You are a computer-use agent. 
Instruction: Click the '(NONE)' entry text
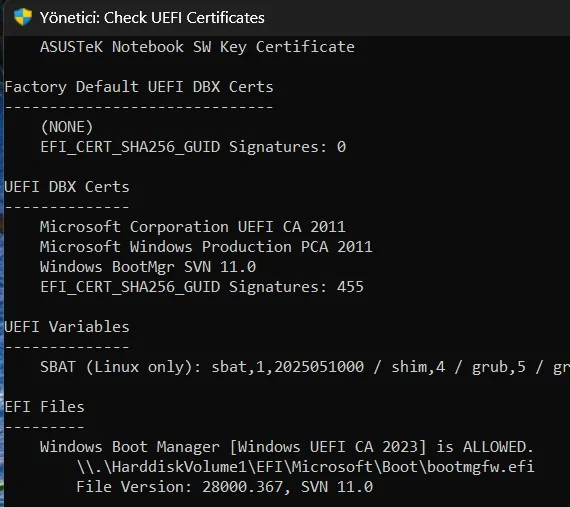coord(67,127)
